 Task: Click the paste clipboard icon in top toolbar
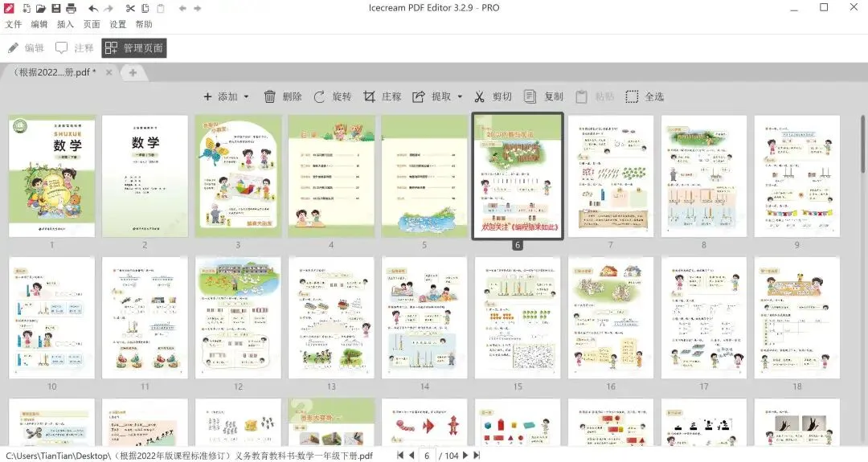(x=161, y=8)
